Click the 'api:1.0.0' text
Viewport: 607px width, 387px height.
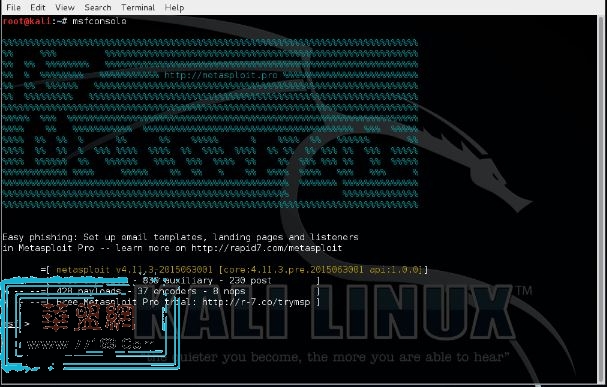pos(395,269)
